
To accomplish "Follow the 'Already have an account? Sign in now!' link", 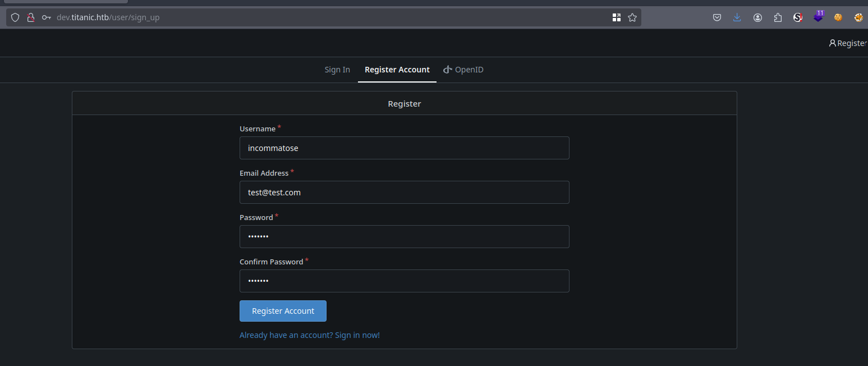I will click(310, 335).
